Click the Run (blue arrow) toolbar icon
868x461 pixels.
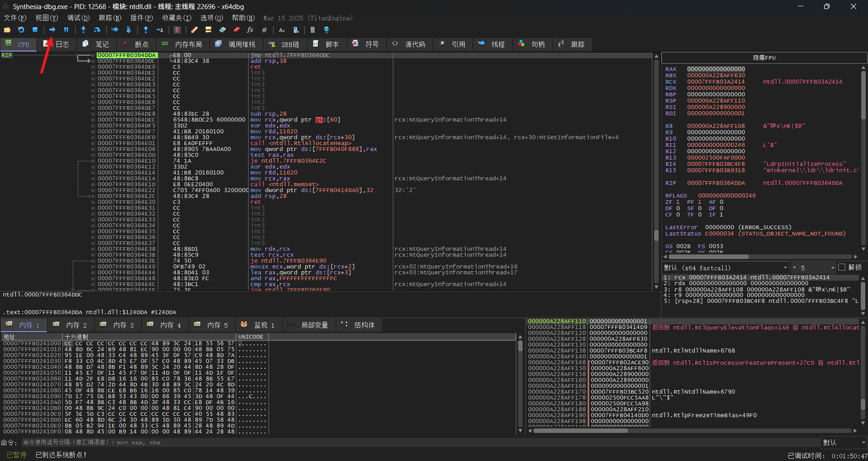click(52, 30)
